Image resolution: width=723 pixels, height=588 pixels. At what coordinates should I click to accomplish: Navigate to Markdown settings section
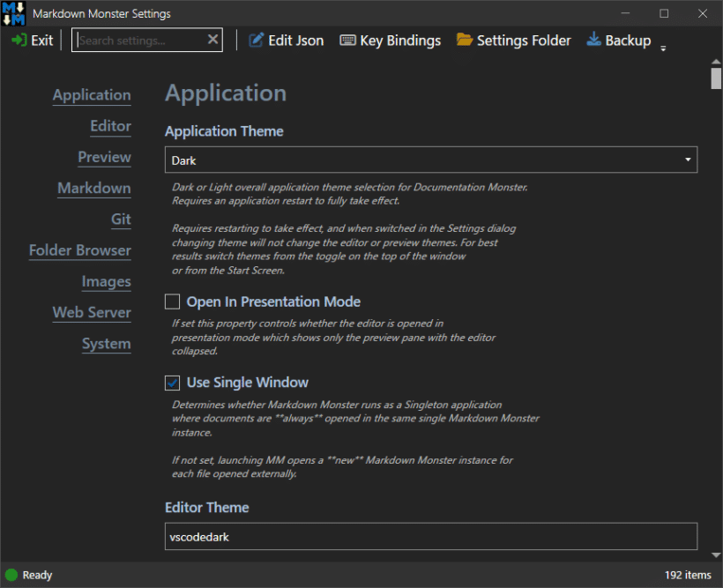click(94, 188)
